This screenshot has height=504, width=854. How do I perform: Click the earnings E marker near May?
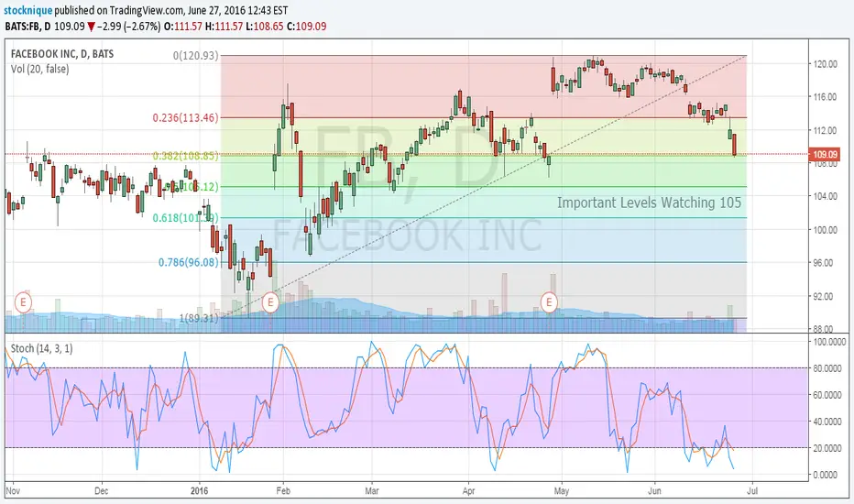pyautogui.click(x=549, y=301)
